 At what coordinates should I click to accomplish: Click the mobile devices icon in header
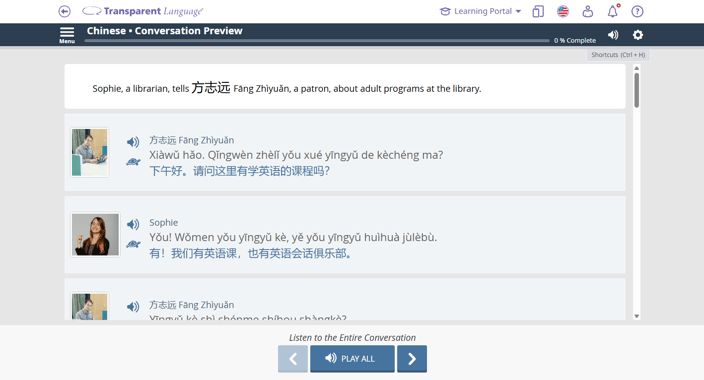tap(538, 11)
